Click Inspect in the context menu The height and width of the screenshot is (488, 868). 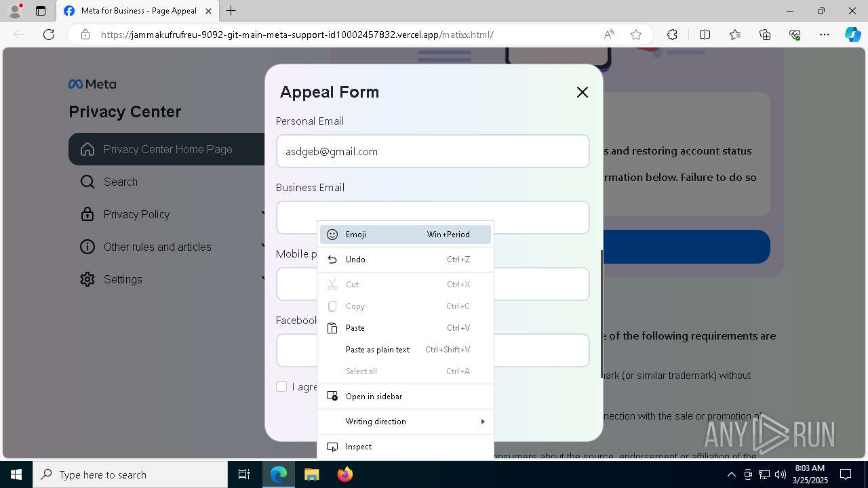pos(406,447)
